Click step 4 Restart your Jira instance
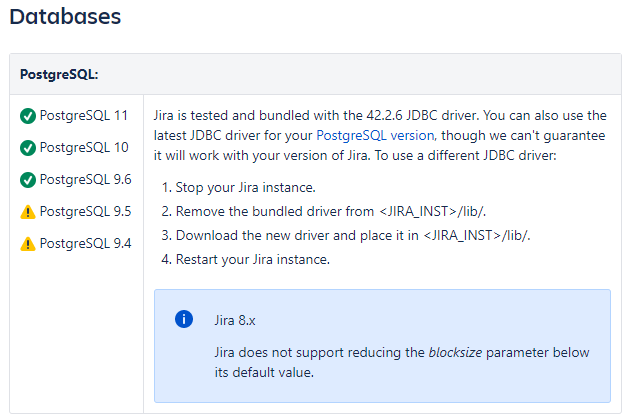This screenshot has width=629, height=418. [246, 260]
